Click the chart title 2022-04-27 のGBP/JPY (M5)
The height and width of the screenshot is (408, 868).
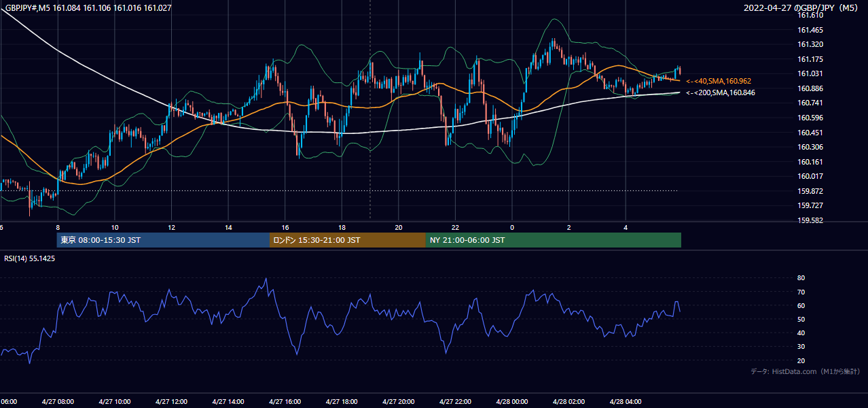801,8
